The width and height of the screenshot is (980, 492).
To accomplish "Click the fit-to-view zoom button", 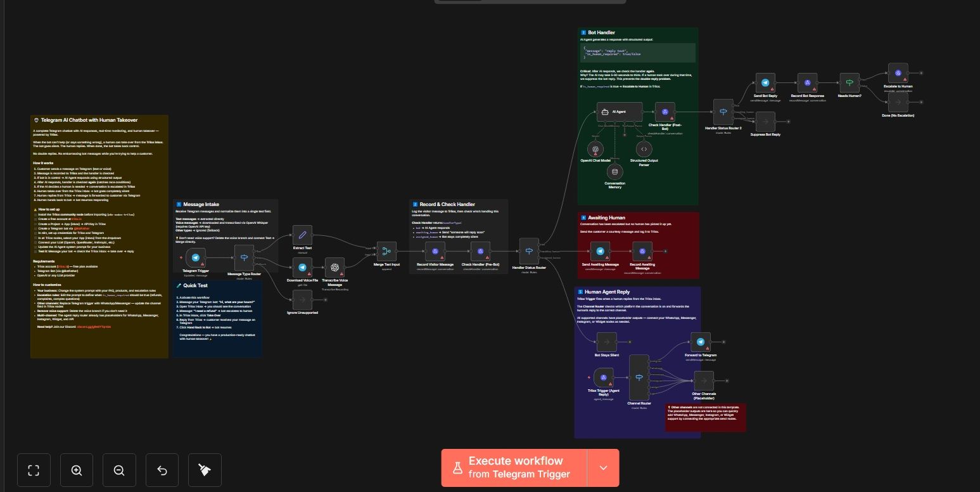I will [34, 470].
